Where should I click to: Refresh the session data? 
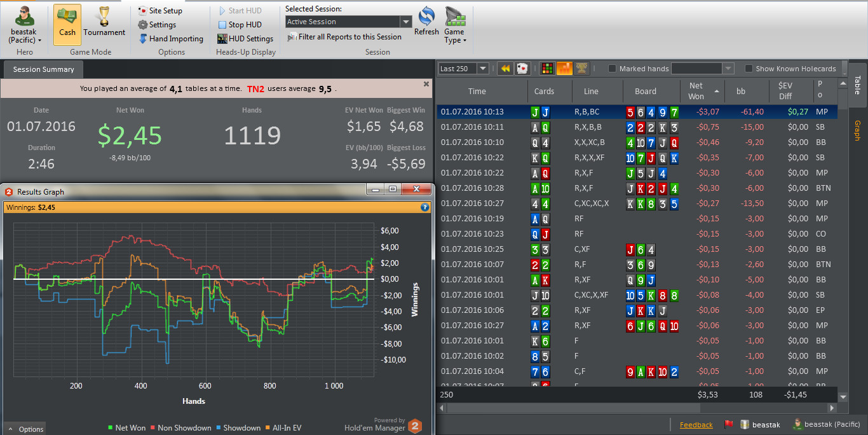(426, 22)
